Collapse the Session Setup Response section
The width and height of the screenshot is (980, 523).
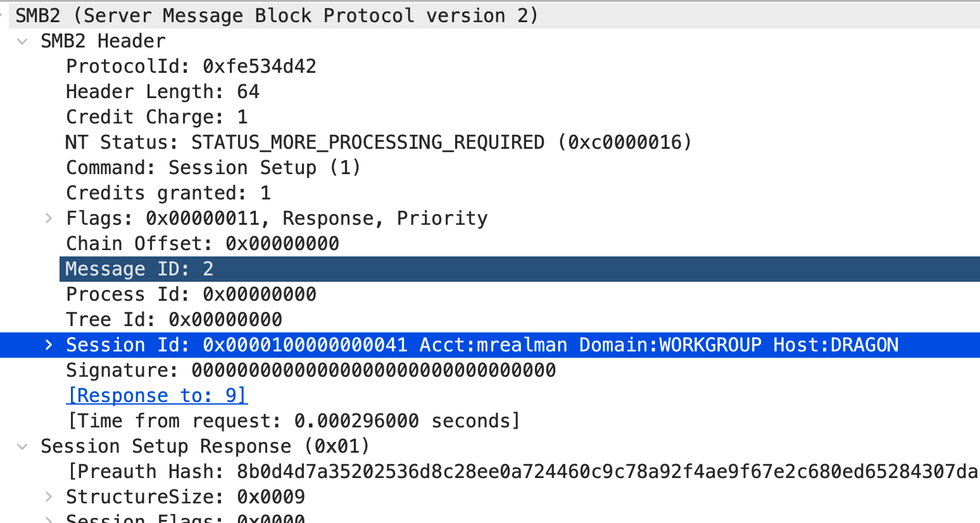23,447
